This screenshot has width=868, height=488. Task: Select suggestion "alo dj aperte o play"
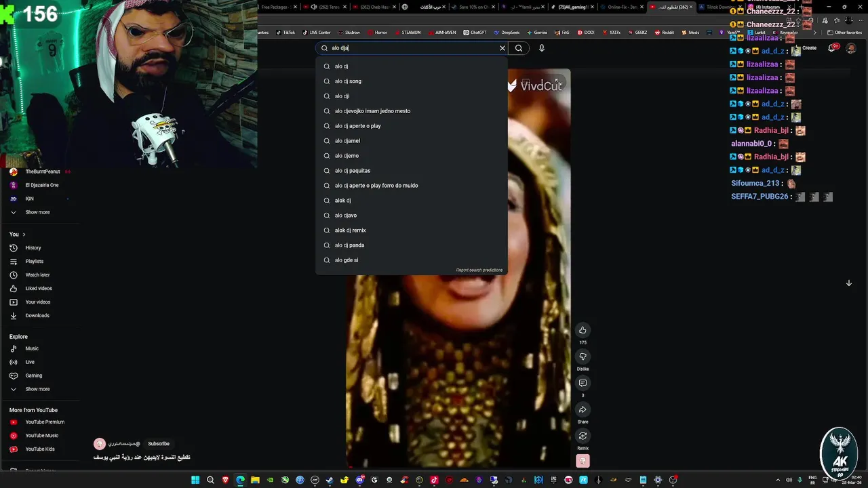[x=412, y=126]
